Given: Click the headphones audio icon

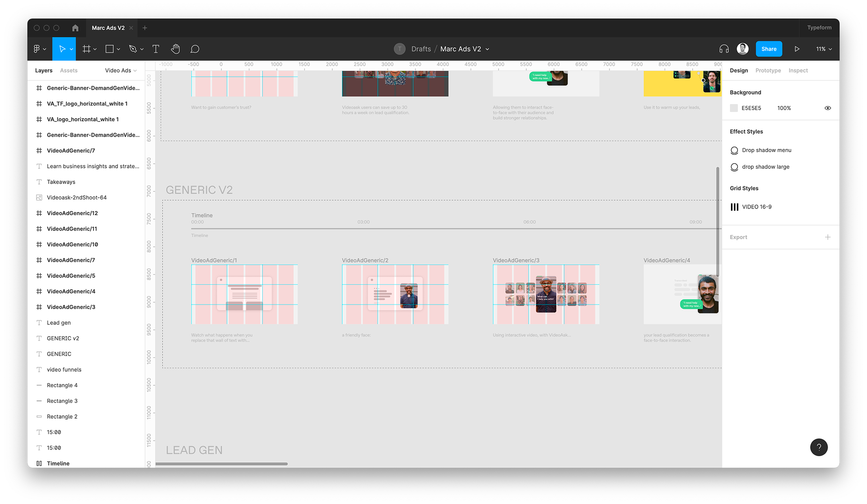Looking at the screenshot, I should (724, 49).
